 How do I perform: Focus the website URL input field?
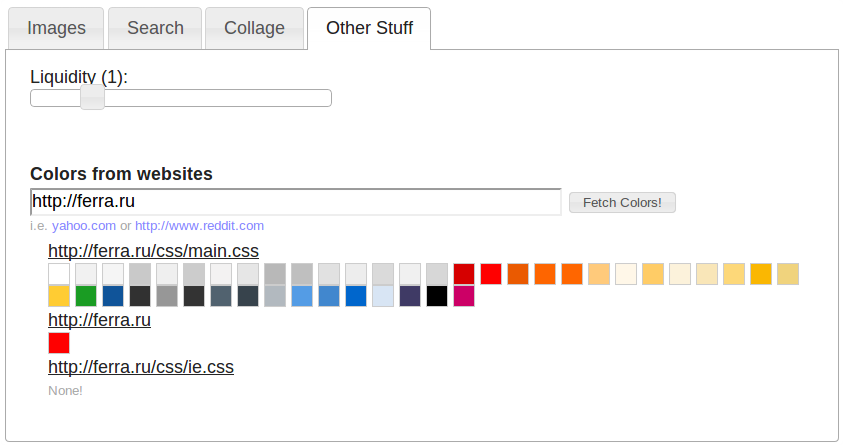click(295, 202)
